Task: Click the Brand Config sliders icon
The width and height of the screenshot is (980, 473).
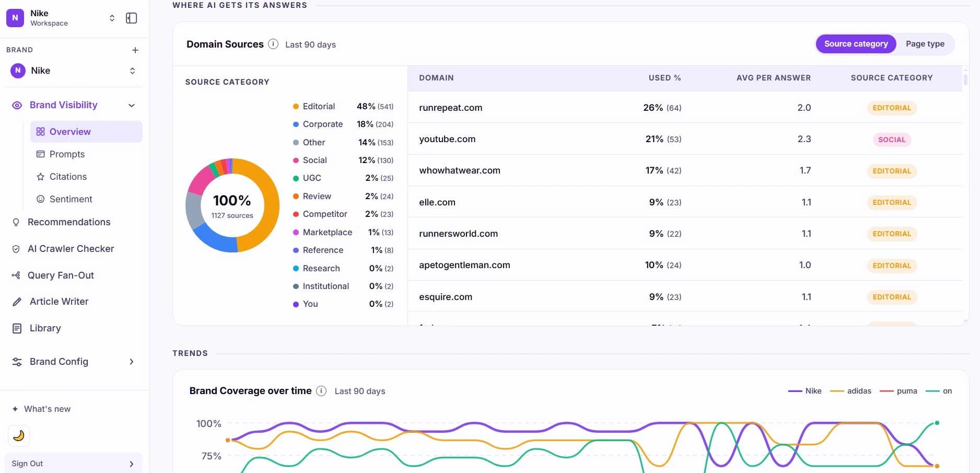Action: point(17,362)
